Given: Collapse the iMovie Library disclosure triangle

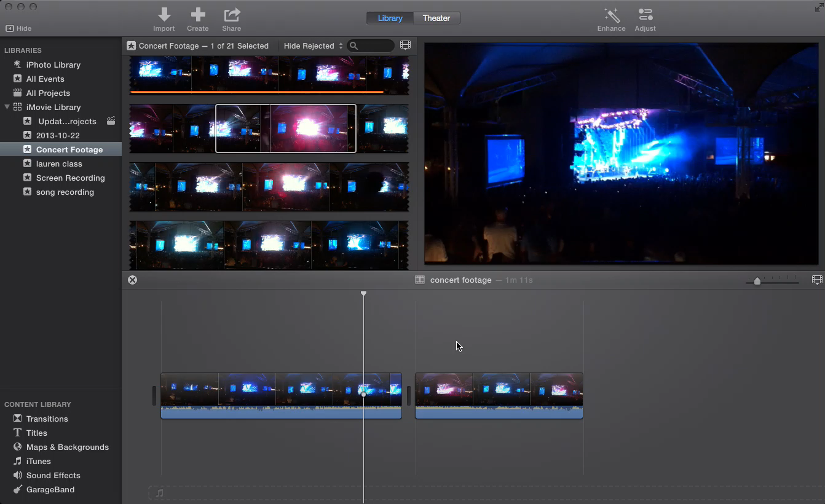Looking at the screenshot, I should [x=7, y=107].
